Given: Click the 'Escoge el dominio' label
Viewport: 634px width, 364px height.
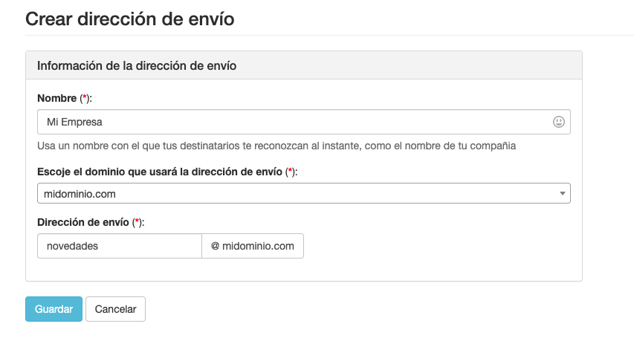Looking at the screenshot, I should pos(160,172).
